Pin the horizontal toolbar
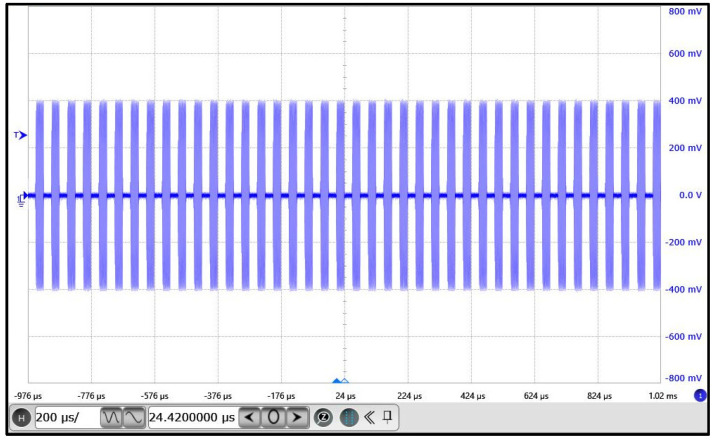The height and width of the screenshot is (443, 715). pos(388,417)
